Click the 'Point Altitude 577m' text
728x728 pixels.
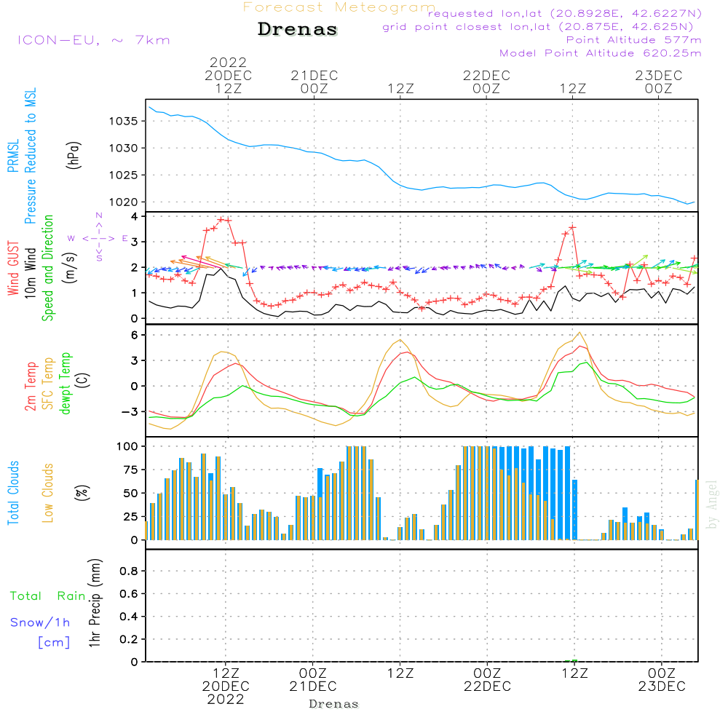click(x=634, y=40)
